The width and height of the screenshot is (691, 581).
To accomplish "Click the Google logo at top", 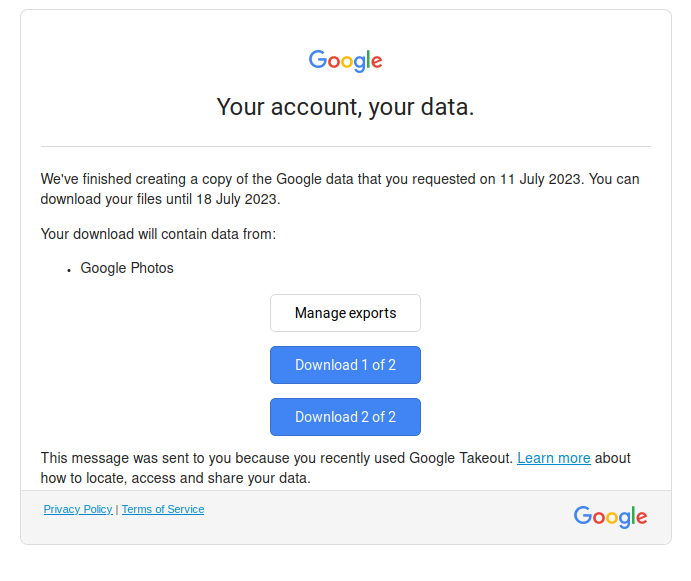I will (345, 61).
